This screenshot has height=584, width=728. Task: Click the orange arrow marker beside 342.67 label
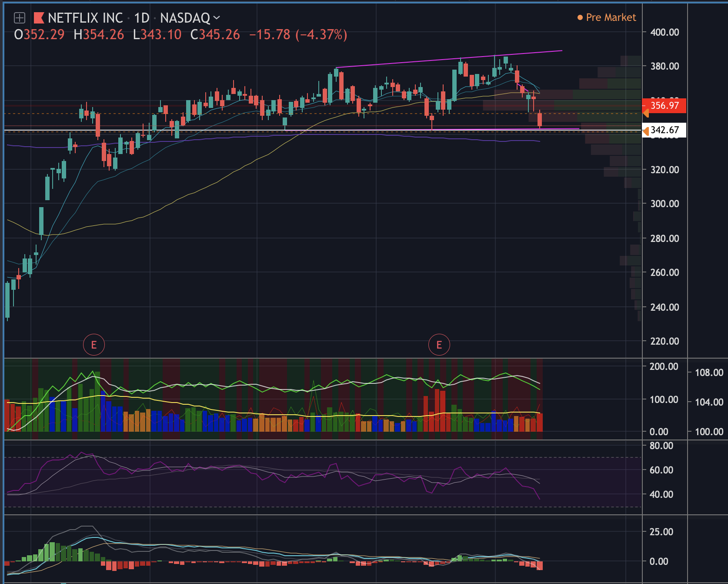pos(646,131)
